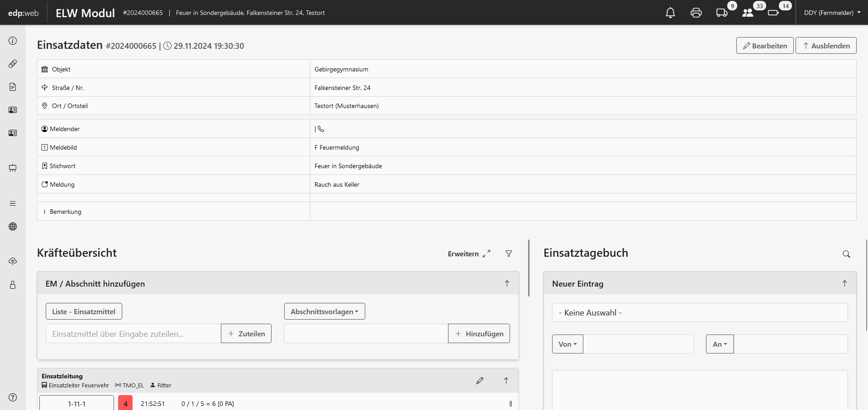The image size is (868, 410).
Task: Open the An dropdown
Action: point(720,344)
